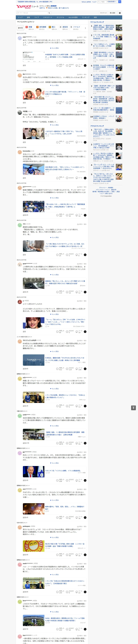Open the マイページ link

coord(103,13)
